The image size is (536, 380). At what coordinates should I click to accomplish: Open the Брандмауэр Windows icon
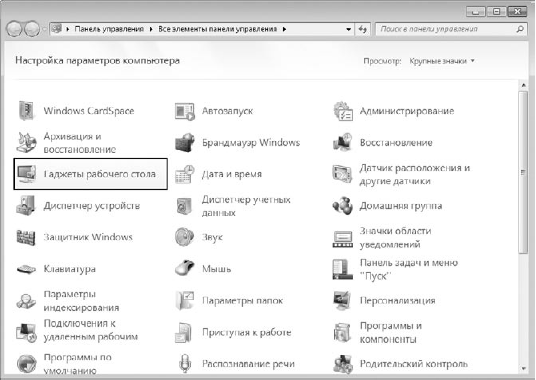185,142
